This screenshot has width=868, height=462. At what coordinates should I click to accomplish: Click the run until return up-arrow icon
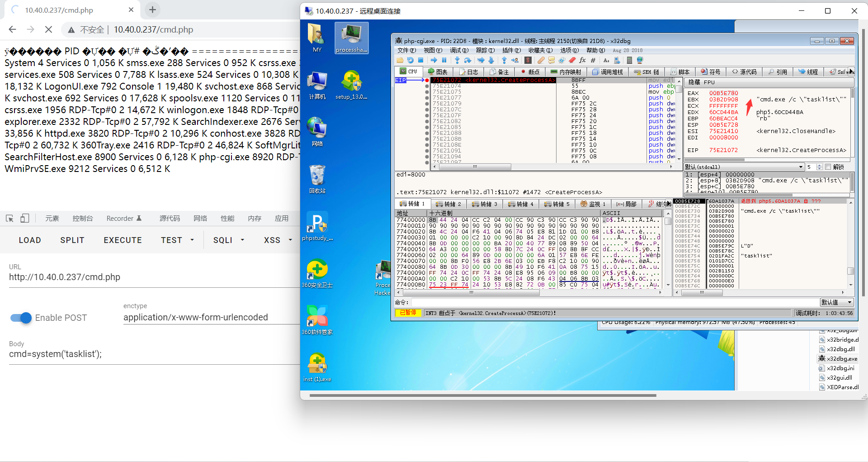[504, 60]
